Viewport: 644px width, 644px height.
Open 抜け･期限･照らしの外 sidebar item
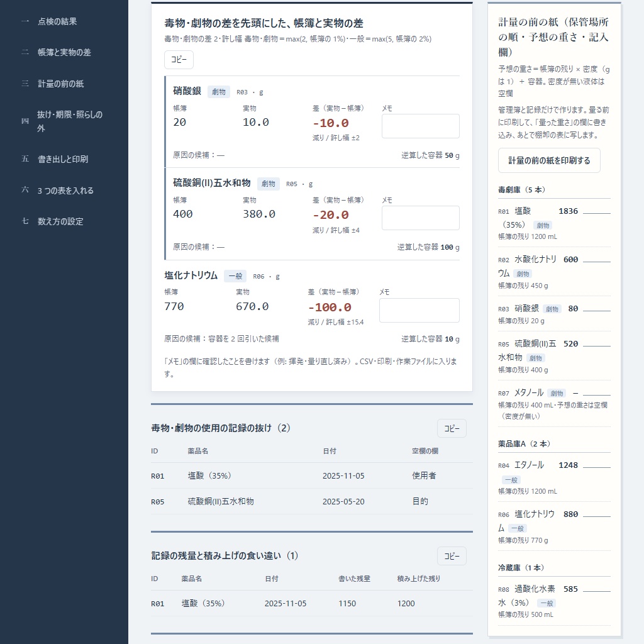coord(69,121)
